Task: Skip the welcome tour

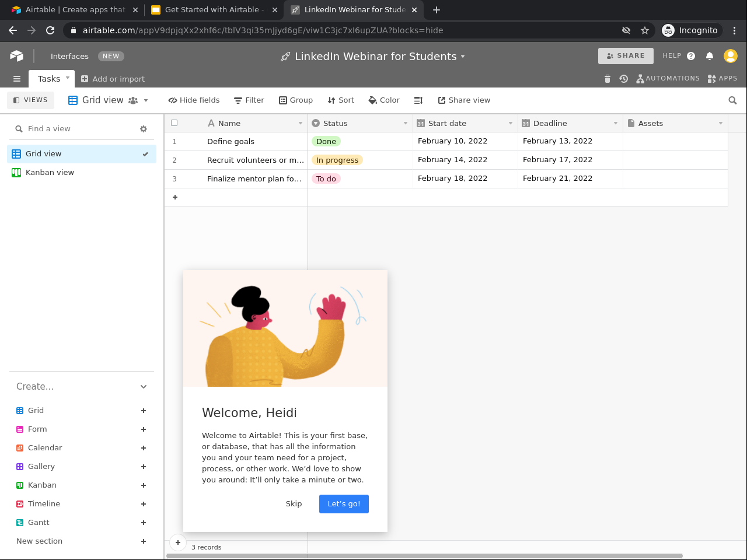Action: [294, 504]
